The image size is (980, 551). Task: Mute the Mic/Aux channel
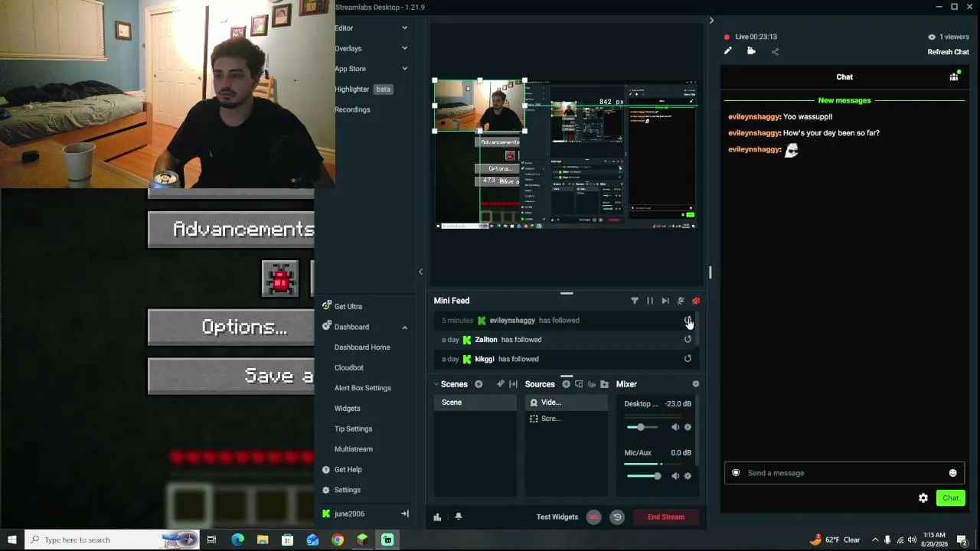click(x=675, y=476)
